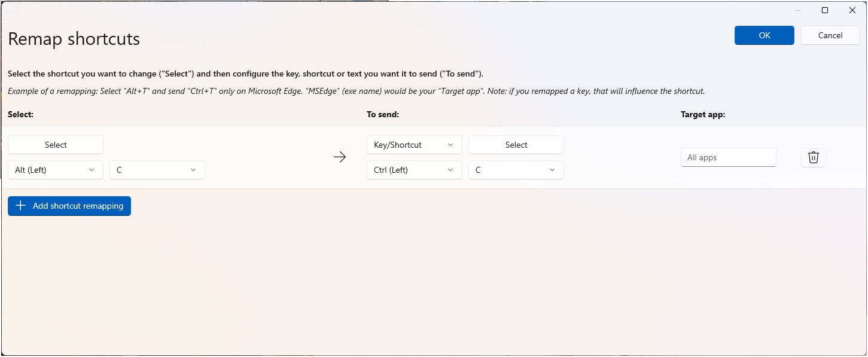Viewport: 868px width, 357px height.
Task: Maximize the Remap shortcuts window
Action: [x=825, y=10]
